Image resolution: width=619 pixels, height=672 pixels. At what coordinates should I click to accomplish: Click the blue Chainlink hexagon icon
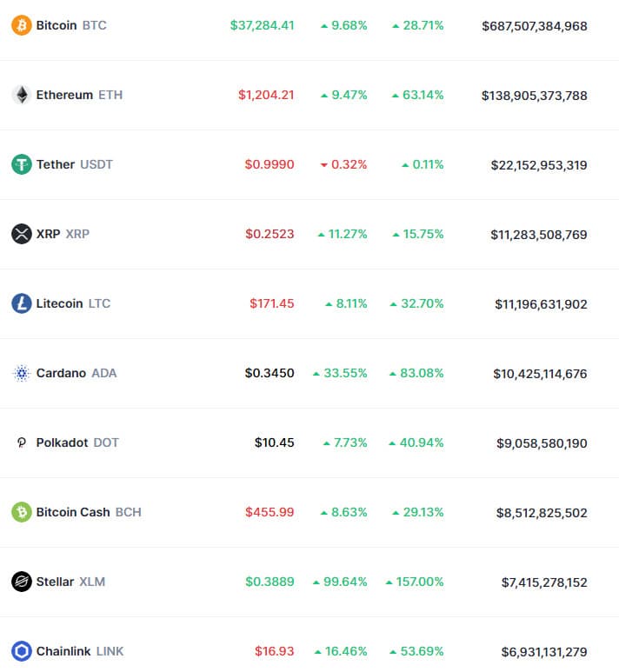pyautogui.click(x=22, y=651)
